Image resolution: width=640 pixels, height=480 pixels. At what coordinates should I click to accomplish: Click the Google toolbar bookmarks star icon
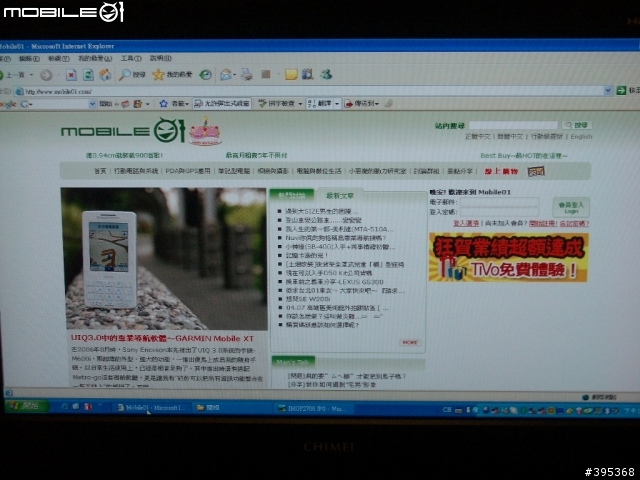pyautogui.click(x=163, y=104)
